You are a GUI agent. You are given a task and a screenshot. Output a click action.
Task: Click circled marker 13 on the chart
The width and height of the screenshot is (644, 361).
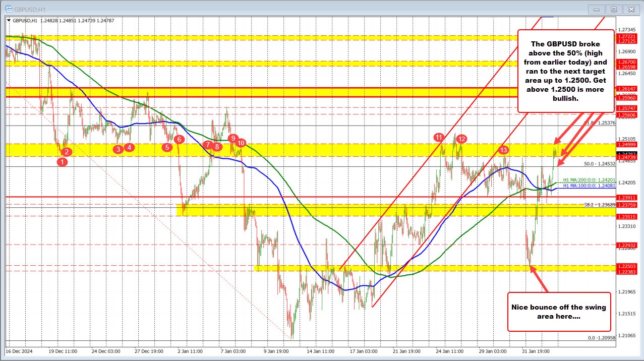[503, 150]
